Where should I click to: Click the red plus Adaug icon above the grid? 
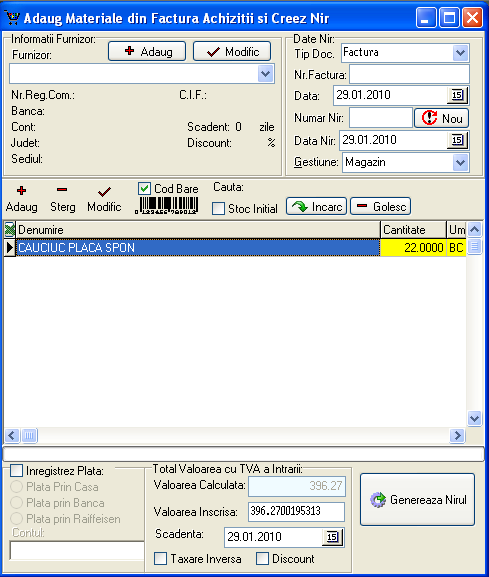tap(21, 191)
